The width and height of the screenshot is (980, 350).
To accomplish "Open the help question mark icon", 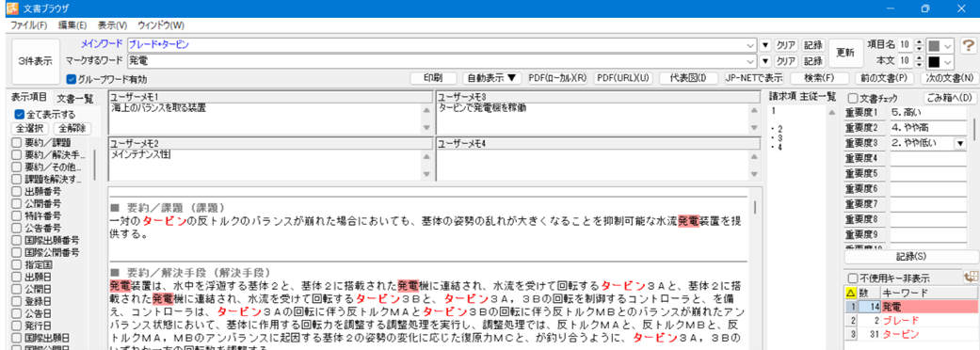I will (x=968, y=45).
